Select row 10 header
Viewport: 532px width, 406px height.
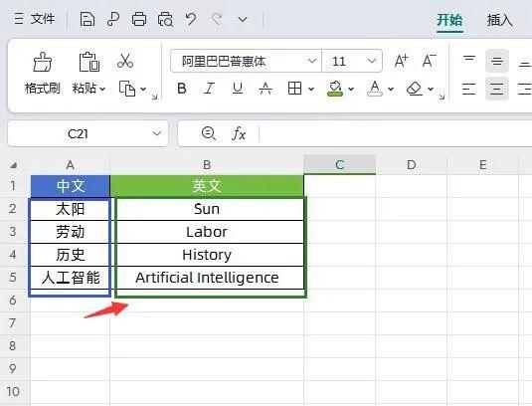(x=13, y=391)
